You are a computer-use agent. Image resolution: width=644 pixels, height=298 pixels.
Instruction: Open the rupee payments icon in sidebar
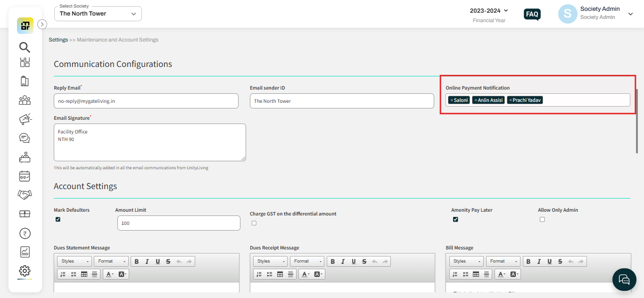[x=25, y=233]
